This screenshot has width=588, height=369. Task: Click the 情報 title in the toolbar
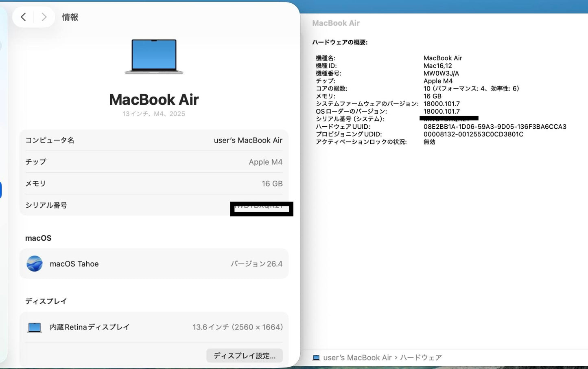[70, 17]
